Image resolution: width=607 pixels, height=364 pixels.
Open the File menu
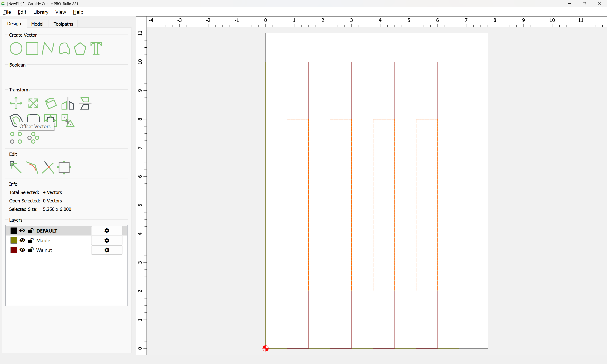click(7, 12)
